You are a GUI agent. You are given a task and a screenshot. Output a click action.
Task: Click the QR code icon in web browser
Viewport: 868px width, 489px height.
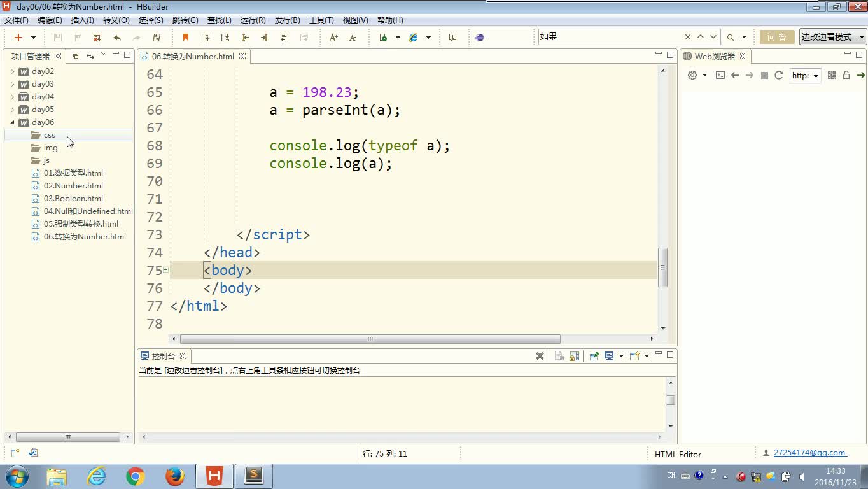[832, 75]
